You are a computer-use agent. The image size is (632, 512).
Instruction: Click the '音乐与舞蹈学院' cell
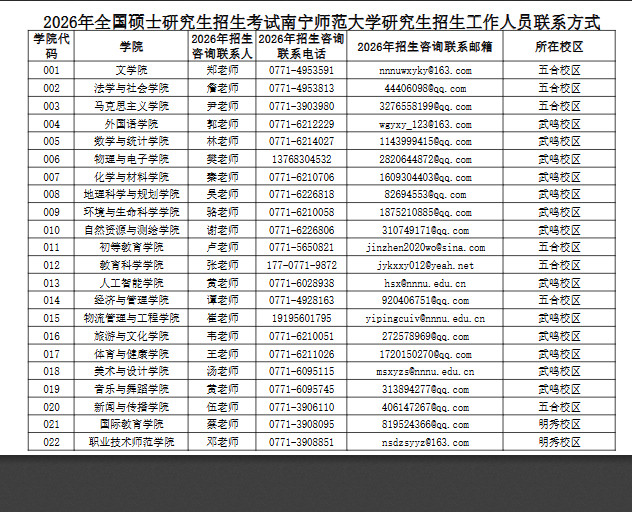pos(131,389)
